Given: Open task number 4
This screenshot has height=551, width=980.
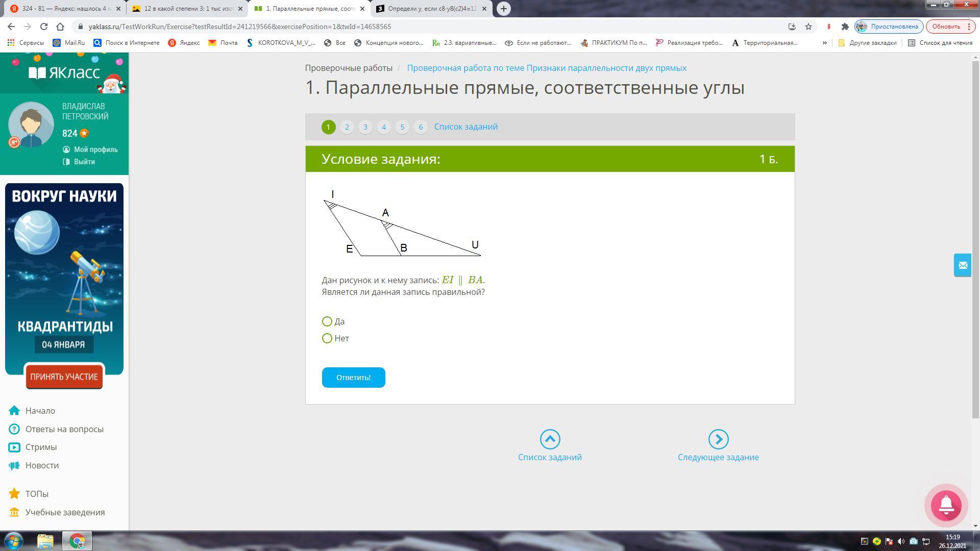Looking at the screenshot, I should pos(384,127).
